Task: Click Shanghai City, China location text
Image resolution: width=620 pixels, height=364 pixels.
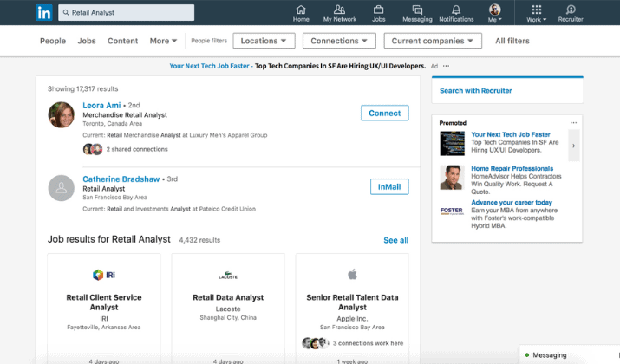Action: pyautogui.click(x=228, y=318)
